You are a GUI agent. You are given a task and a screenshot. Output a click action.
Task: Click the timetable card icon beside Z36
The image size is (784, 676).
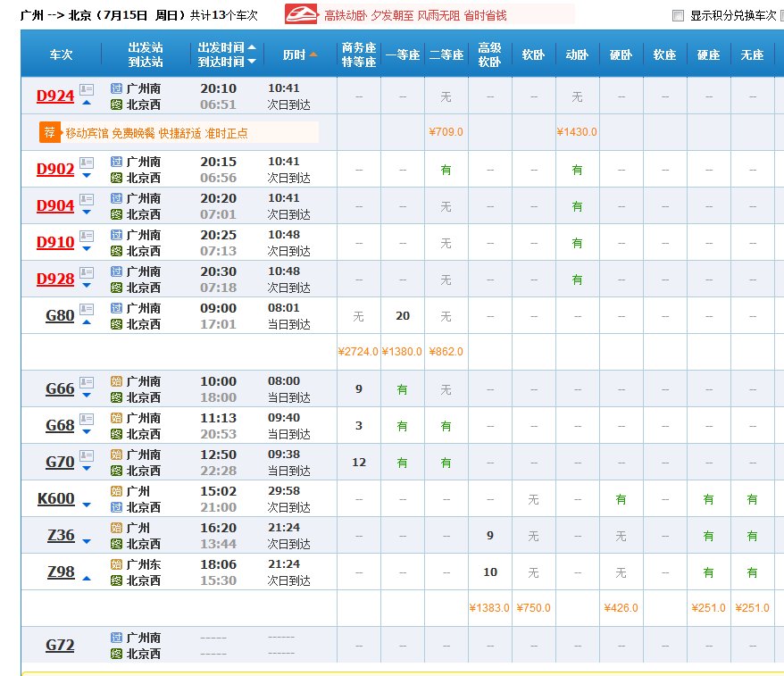pyautogui.click(x=86, y=534)
